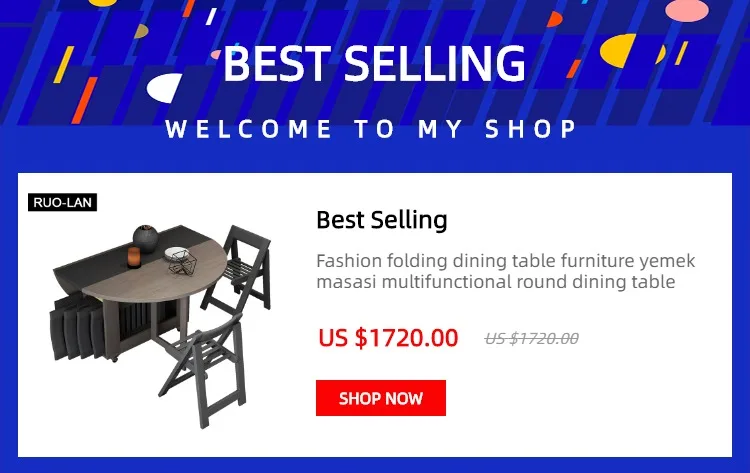Click the orange cup on the tabletop

coord(134,258)
